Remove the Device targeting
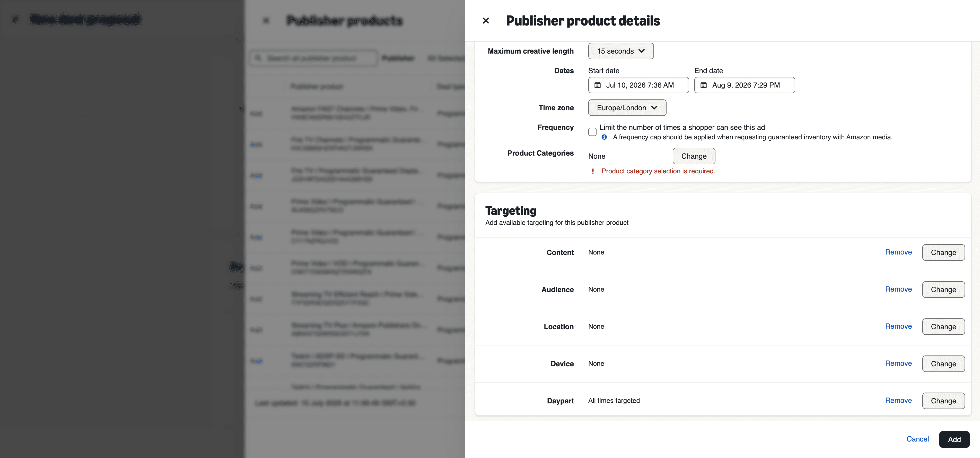The width and height of the screenshot is (980, 458). 898,363
